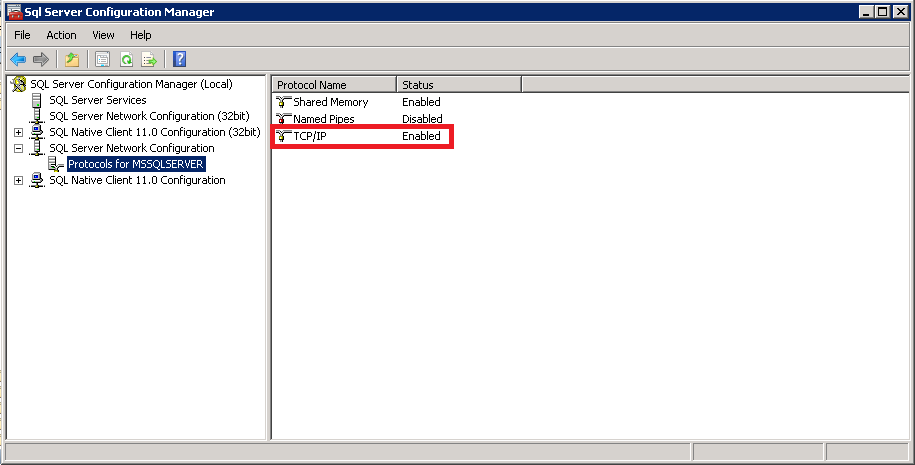Click the blue Help toolbar icon
Screen dimensions: 915x465
click(180, 59)
